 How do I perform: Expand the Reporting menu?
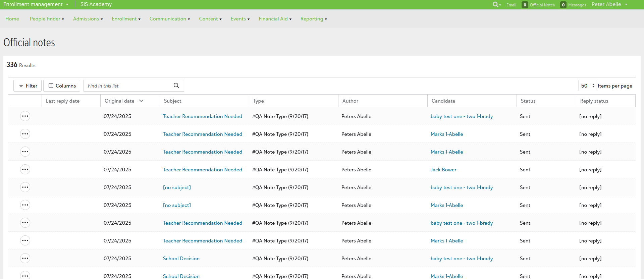tap(313, 19)
